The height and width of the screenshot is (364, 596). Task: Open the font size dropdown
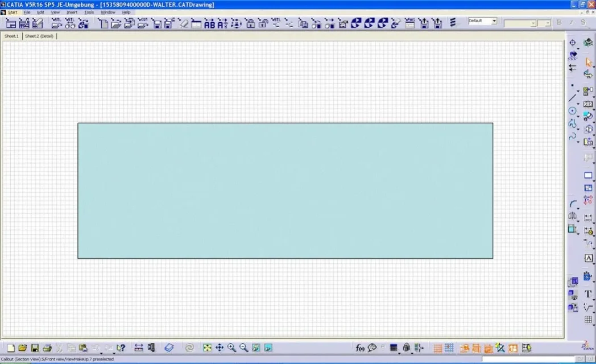click(544, 23)
